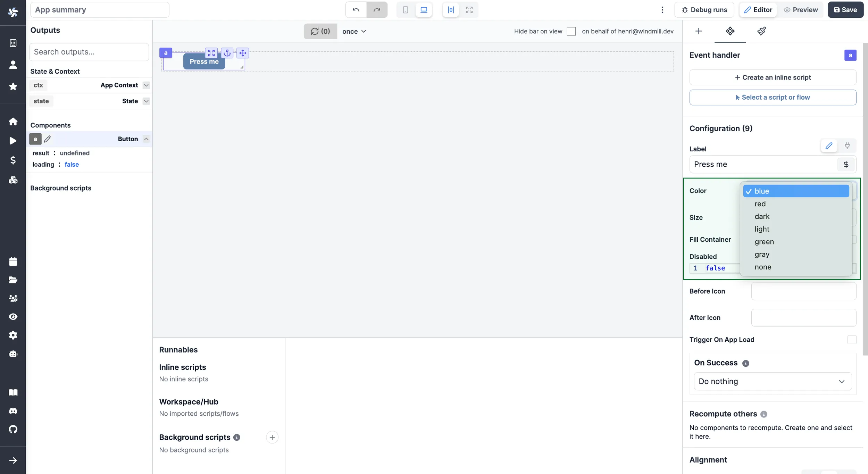Select the mobile viewport icon
The image size is (868, 474).
[x=405, y=9]
